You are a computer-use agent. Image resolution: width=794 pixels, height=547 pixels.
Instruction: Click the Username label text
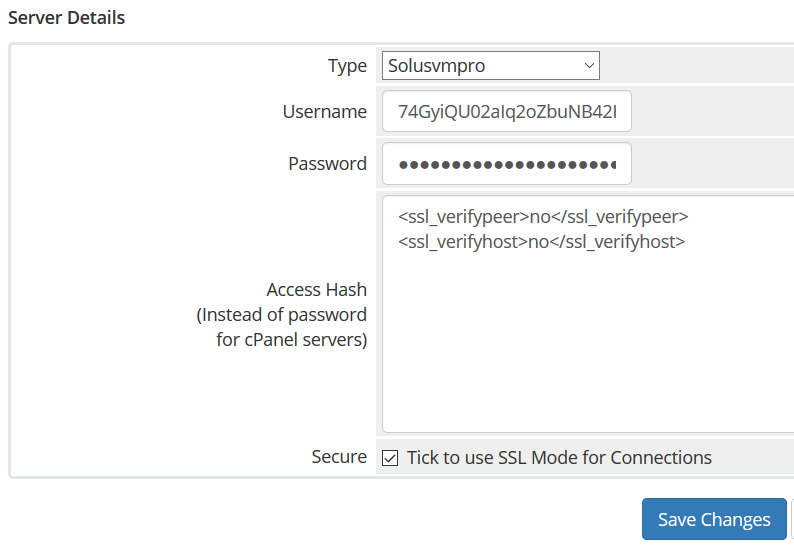point(325,111)
